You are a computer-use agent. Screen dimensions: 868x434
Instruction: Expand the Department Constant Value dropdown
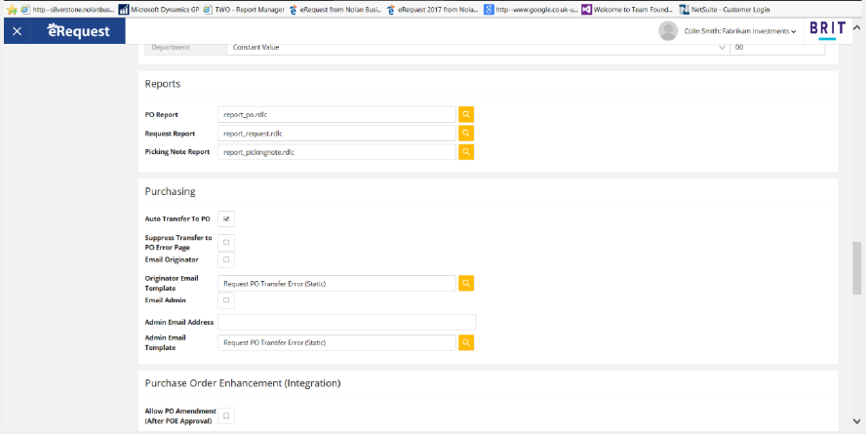722,47
